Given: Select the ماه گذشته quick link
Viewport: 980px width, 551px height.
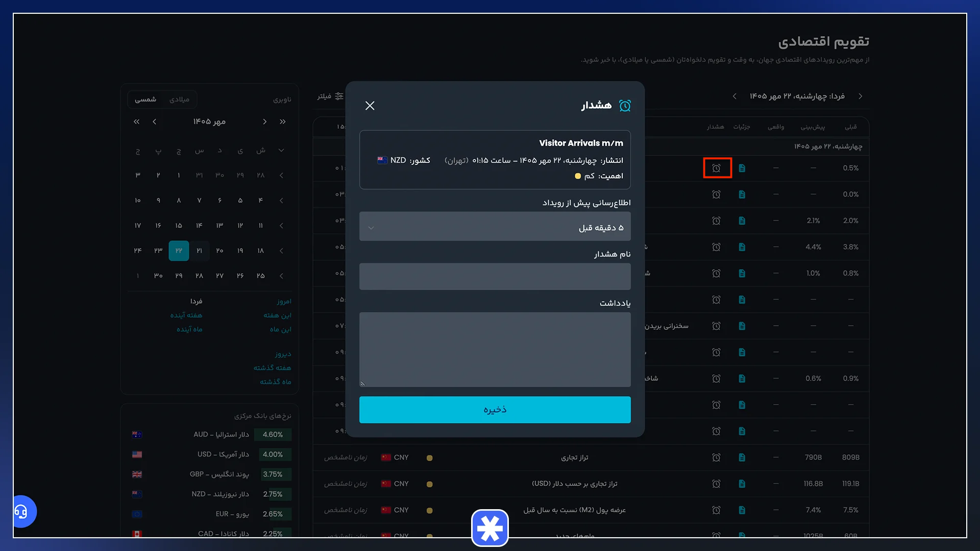Looking at the screenshot, I should (x=276, y=382).
